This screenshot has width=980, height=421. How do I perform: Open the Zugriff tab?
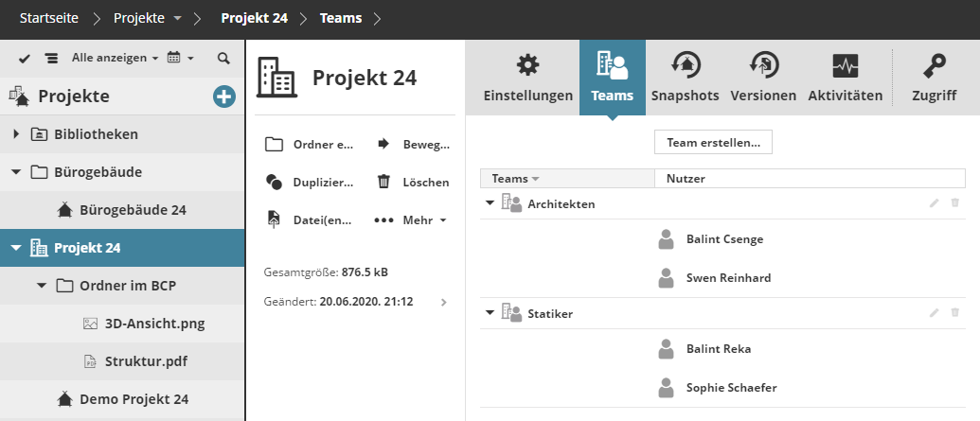tap(934, 79)
